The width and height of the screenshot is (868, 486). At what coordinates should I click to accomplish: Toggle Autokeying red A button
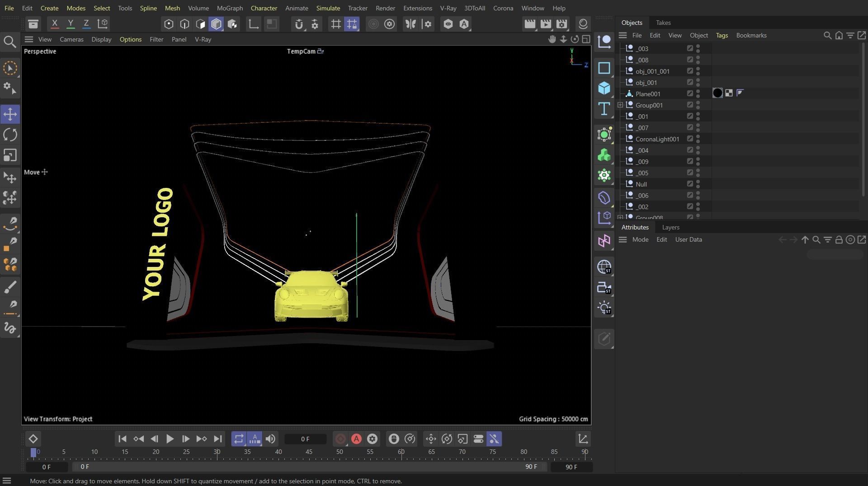[x=356, y=439]
